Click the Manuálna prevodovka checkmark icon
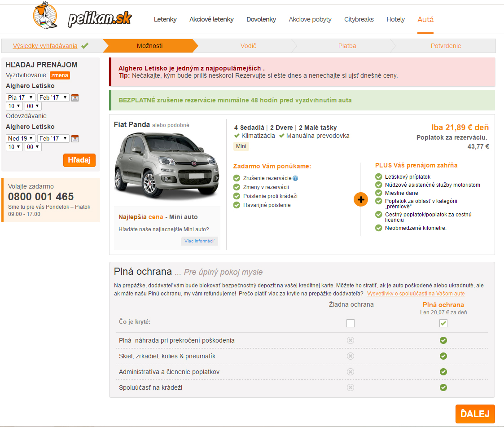 coord(281,136)
